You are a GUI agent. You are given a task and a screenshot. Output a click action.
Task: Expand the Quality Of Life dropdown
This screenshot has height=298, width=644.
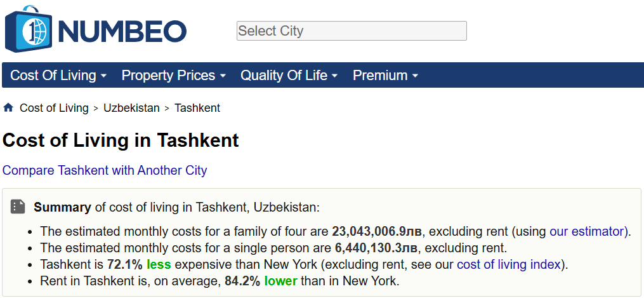(x=289, y=76)
